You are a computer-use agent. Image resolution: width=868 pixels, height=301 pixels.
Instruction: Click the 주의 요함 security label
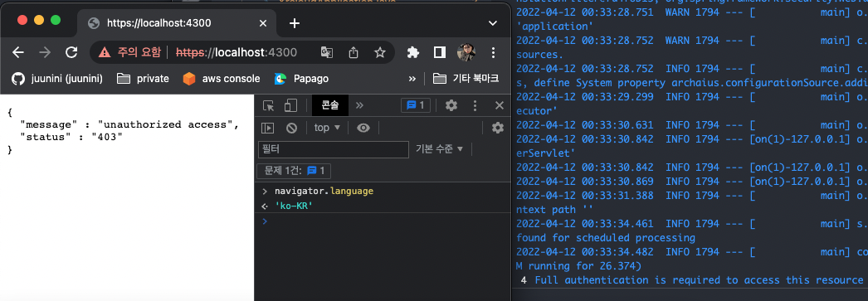click(139, 52)
